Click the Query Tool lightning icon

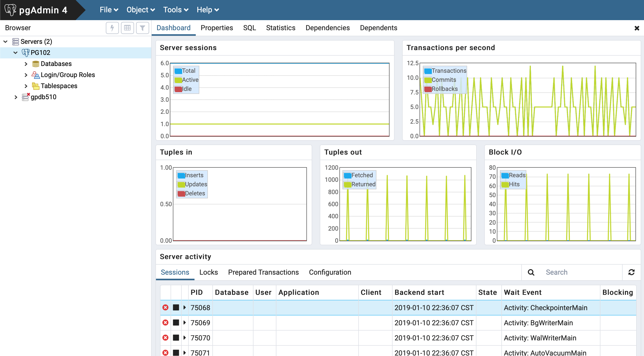(x=112, y=28)
